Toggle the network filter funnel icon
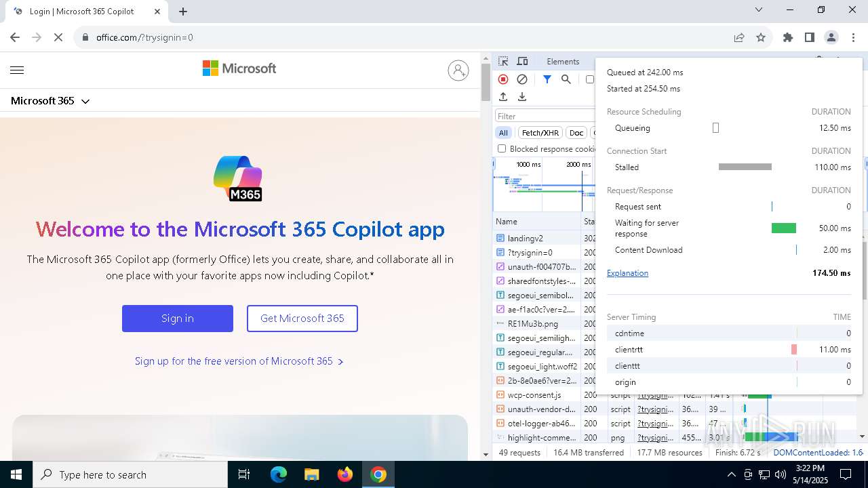868x488 pixels. (547, 79)
